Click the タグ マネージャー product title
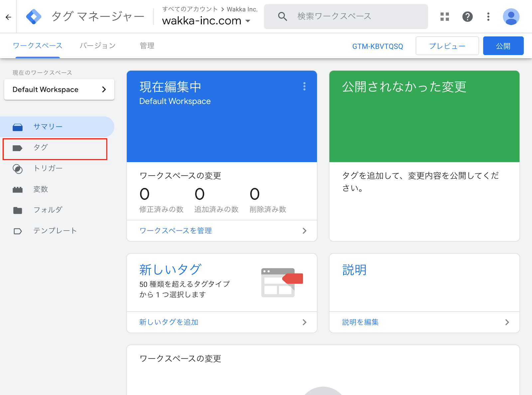Viewport: 532px width, 395px height. [98, 16]
